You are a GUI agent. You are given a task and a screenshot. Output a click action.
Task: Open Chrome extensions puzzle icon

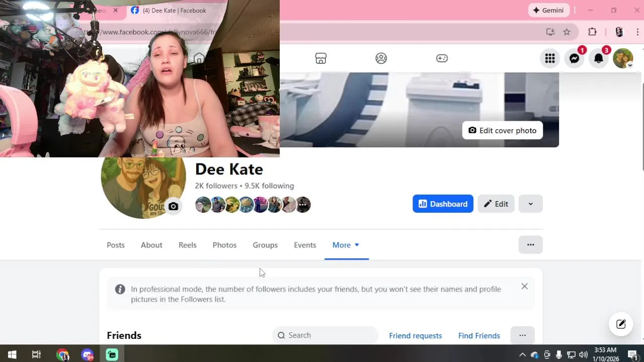tap(592, 32)
